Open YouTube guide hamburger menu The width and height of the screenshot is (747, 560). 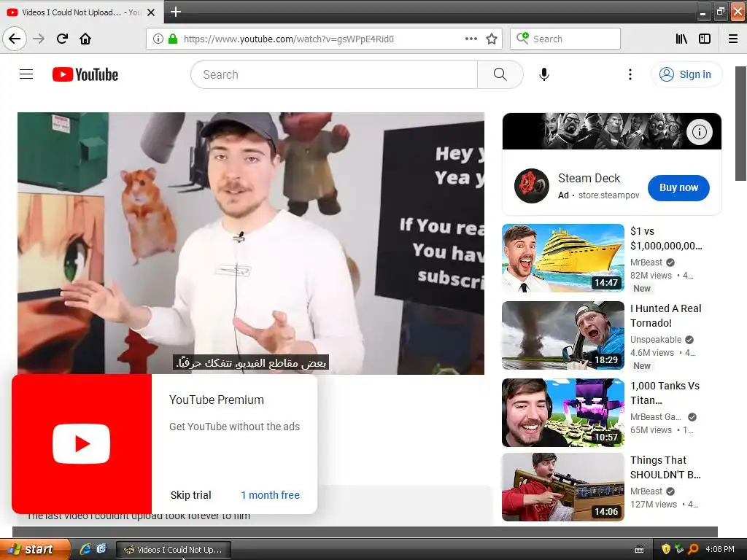point(26,74)
